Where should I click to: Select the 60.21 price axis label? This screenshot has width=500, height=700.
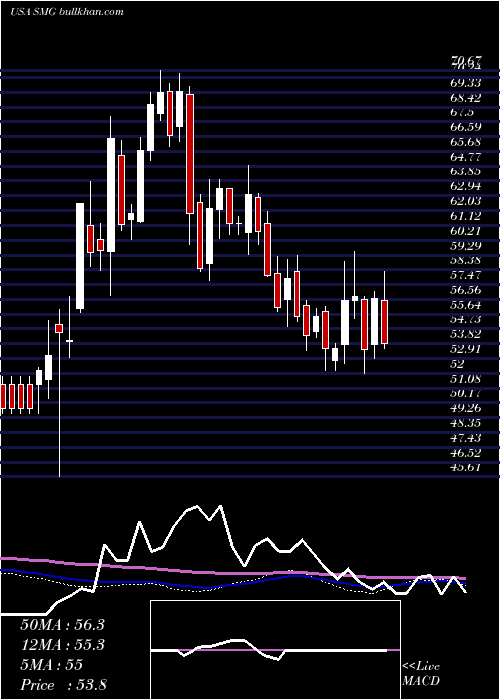(466, 231)
